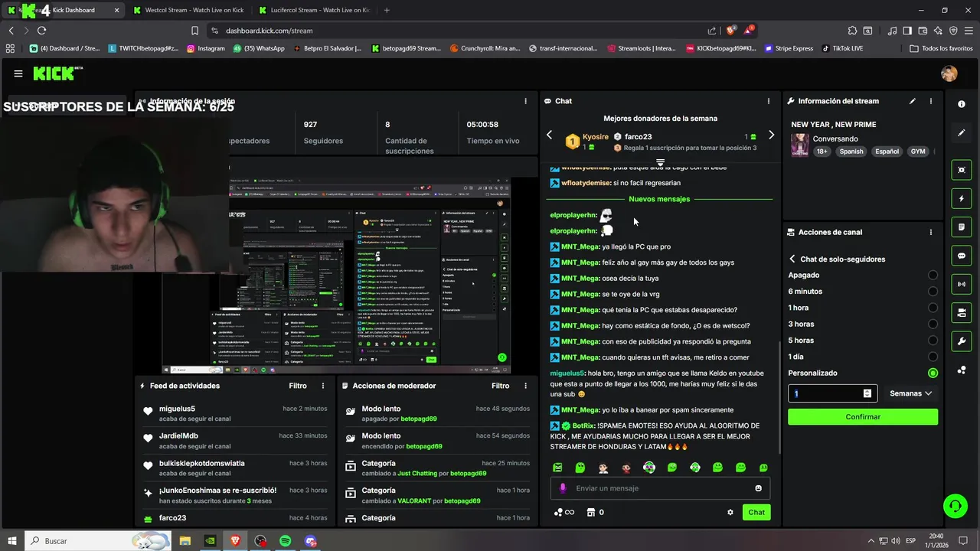Screen dimensions: 980x551
Task: Click the Confirmar button
Action: click(x=863, y=417)
